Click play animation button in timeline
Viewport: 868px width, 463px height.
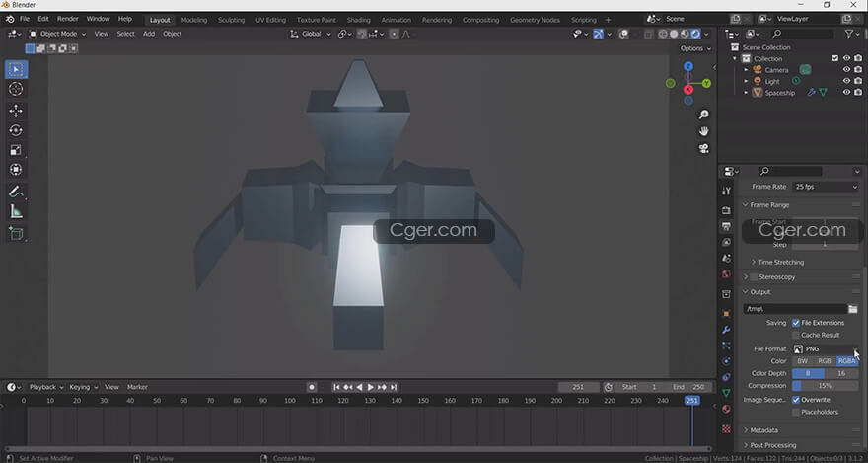pyautogui.click(x=371, y=387)
